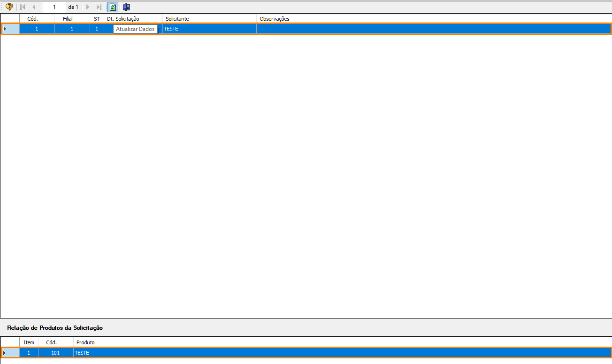Click the Atualizar Dados refresh icon
Viewport: 612px width, 364px height.
(x=113, y=7)
